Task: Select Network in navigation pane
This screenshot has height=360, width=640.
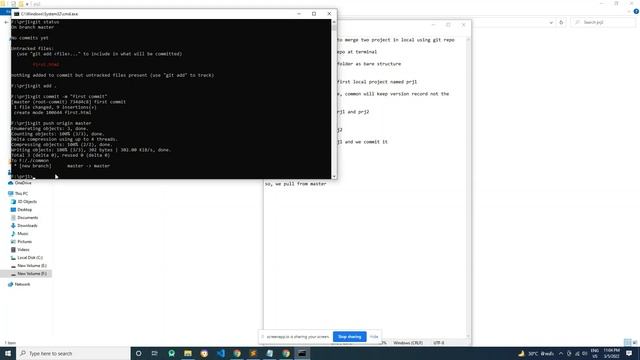Action: (22, 284)
